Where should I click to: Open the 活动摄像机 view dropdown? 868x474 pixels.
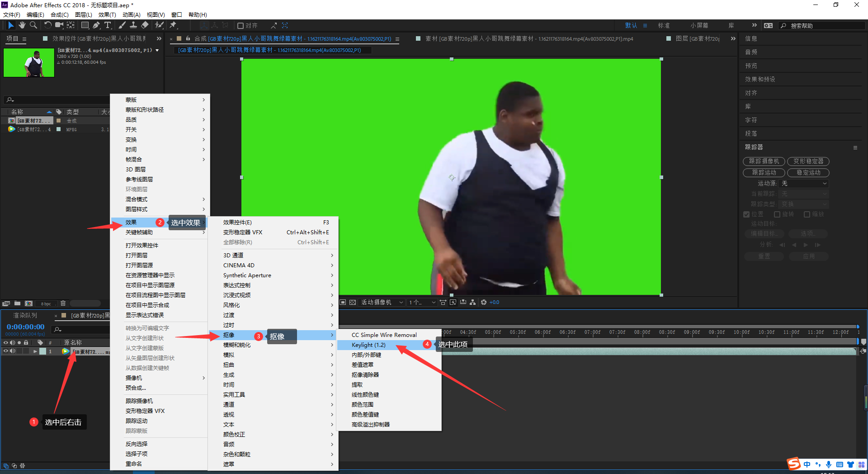pos(382,303)
